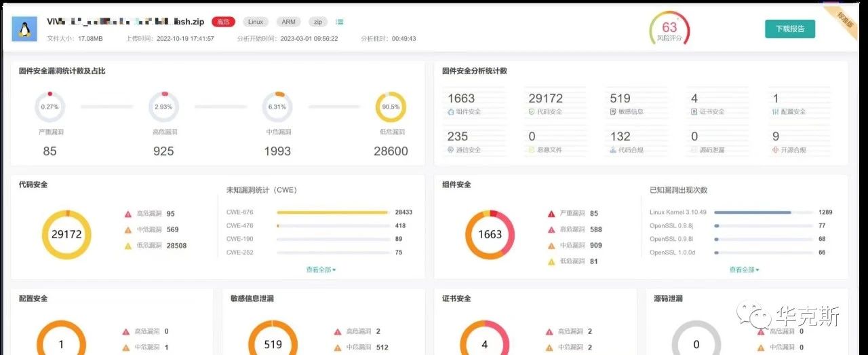Click the 4 证书安全 donut chart
Screen dimensions: 868x355
tap(484, 338)
